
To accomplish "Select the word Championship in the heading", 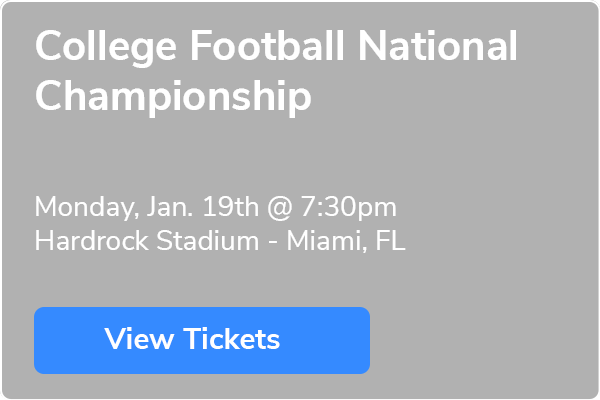I will (x=173, y=96).
